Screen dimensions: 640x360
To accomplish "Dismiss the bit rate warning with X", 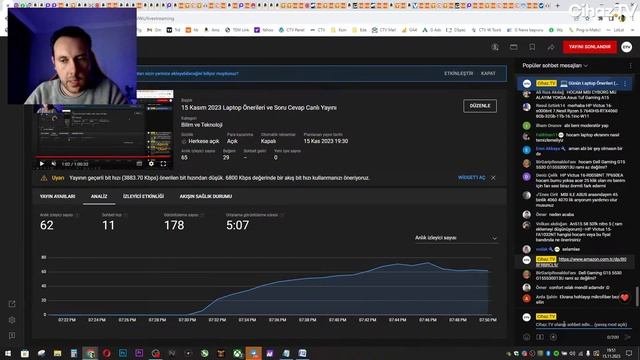I will click(x=493, y=178).
